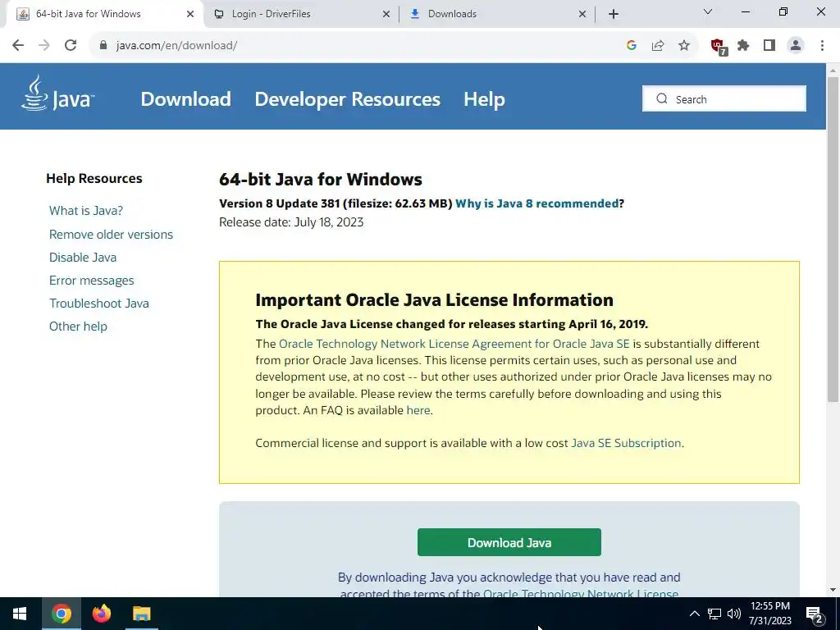Open the Java SE Subscription link
This screenshot has height=630, width=840.
pos(626,444)
